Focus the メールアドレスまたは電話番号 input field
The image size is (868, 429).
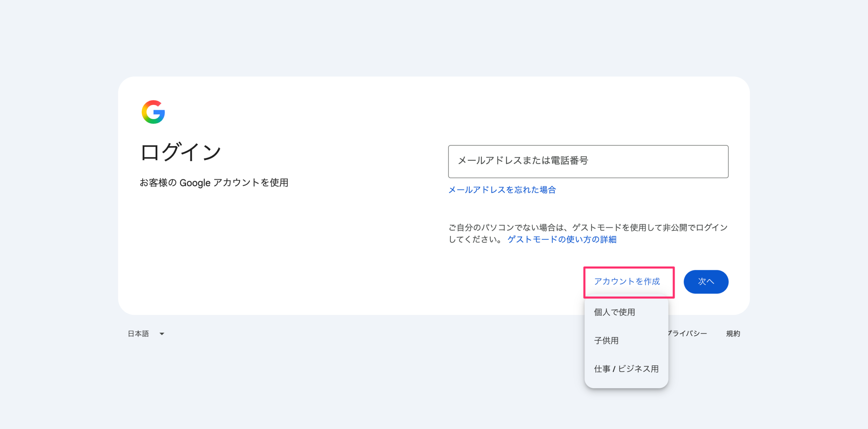[588, 161]
